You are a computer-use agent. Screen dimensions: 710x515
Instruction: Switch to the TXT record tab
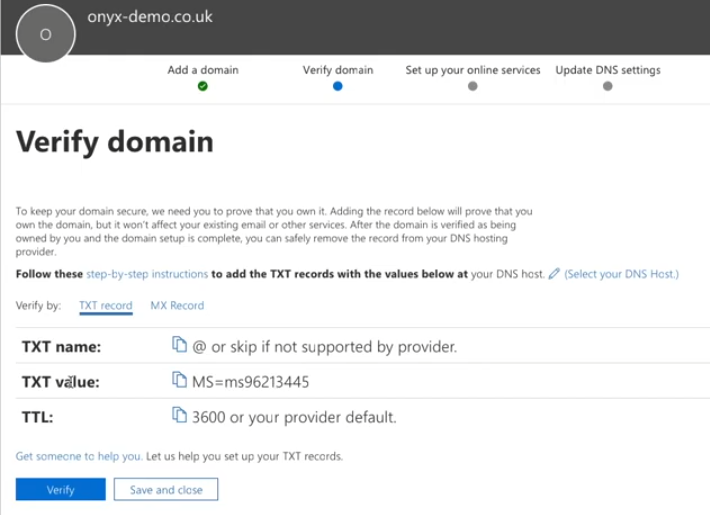pos(106,306)
